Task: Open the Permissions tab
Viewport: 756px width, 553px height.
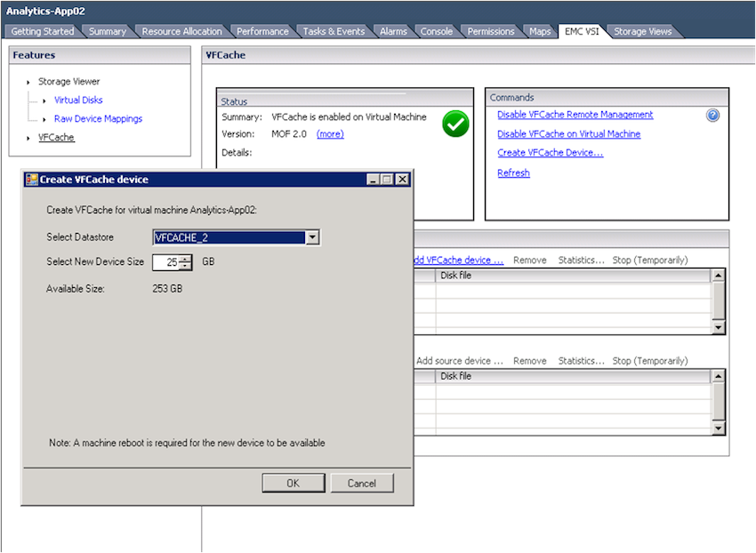Action: click(x=491, y=31)
